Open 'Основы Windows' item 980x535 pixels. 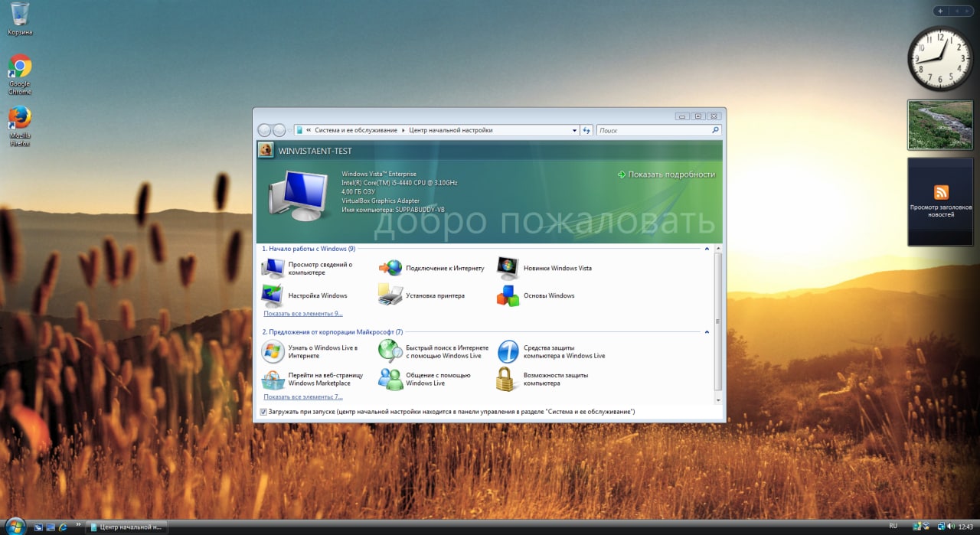point(536,295)
